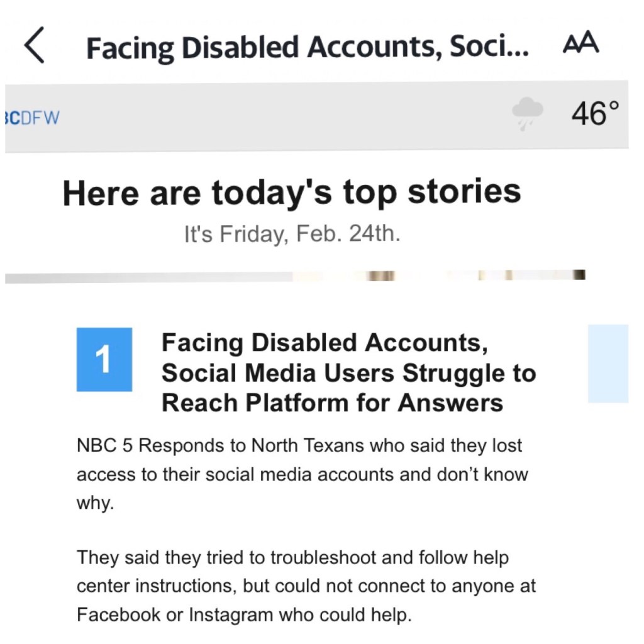This screenshot has width=644, height=644.
Task: Click the word "Facebook" in the article
Action: 118,614
